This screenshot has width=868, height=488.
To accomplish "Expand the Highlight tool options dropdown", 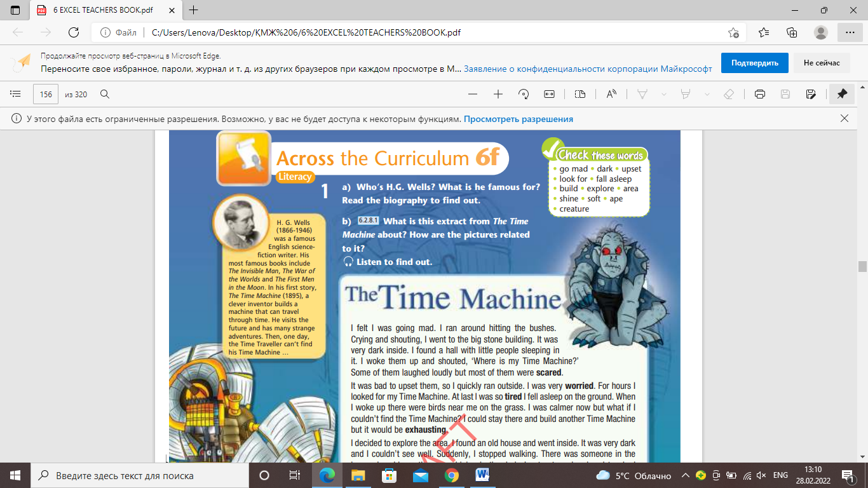I will [707, 94].
